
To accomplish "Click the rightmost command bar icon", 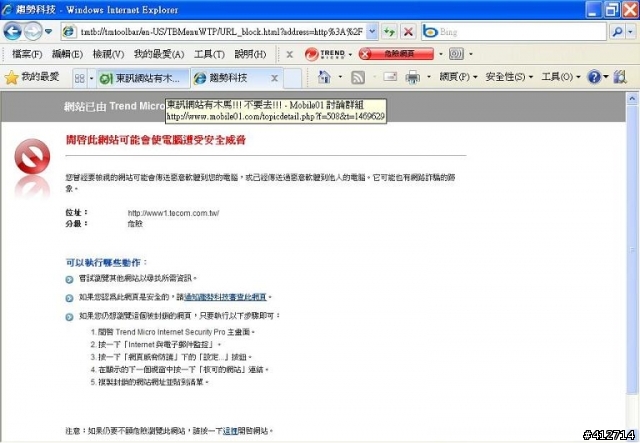I will pyautogui.click(x=620, y=77).
